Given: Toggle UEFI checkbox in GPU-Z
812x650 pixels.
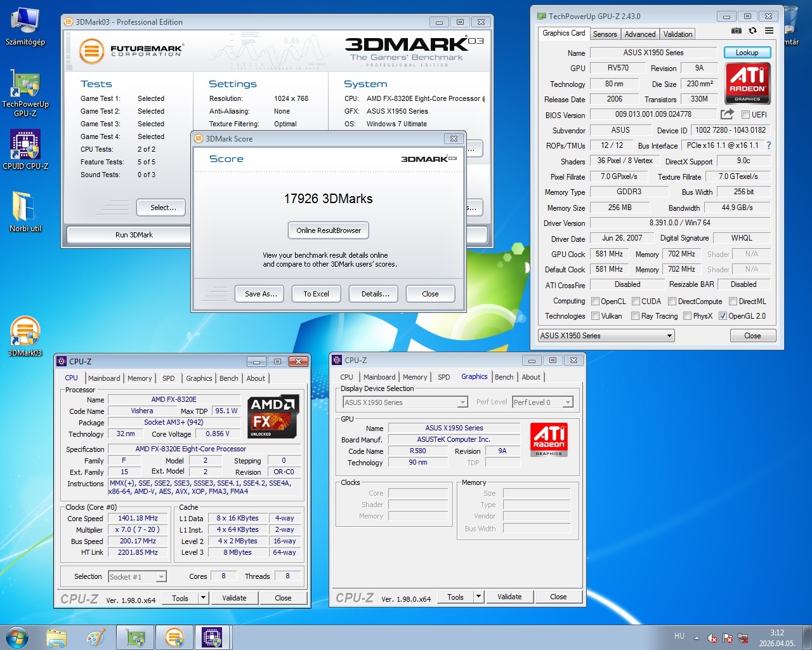Looking at the screenshot, I should (x=746, y=115).
